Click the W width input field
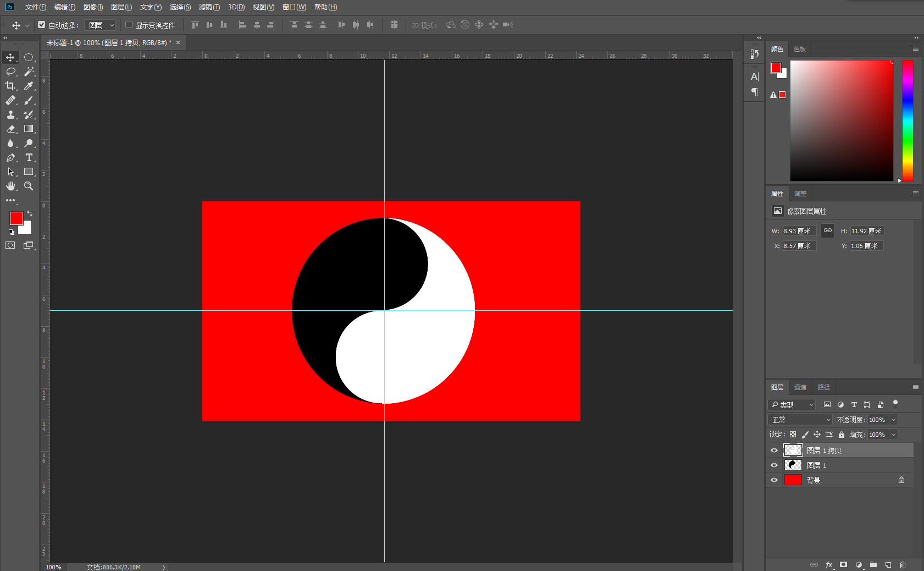 (799, 231)
